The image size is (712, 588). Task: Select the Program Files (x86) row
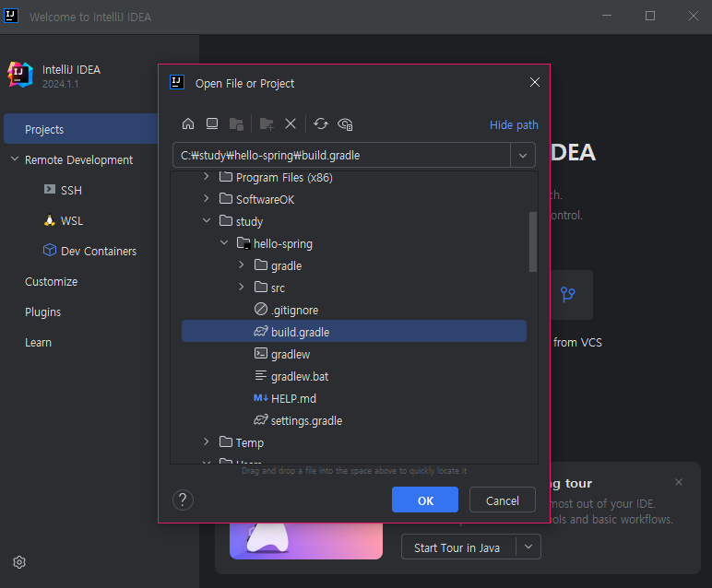(354, 177)
